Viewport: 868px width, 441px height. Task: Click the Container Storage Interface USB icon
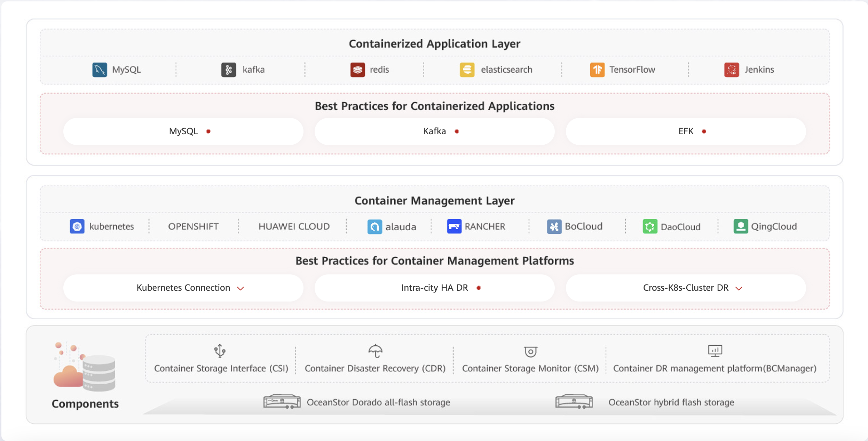coord(220,351)
